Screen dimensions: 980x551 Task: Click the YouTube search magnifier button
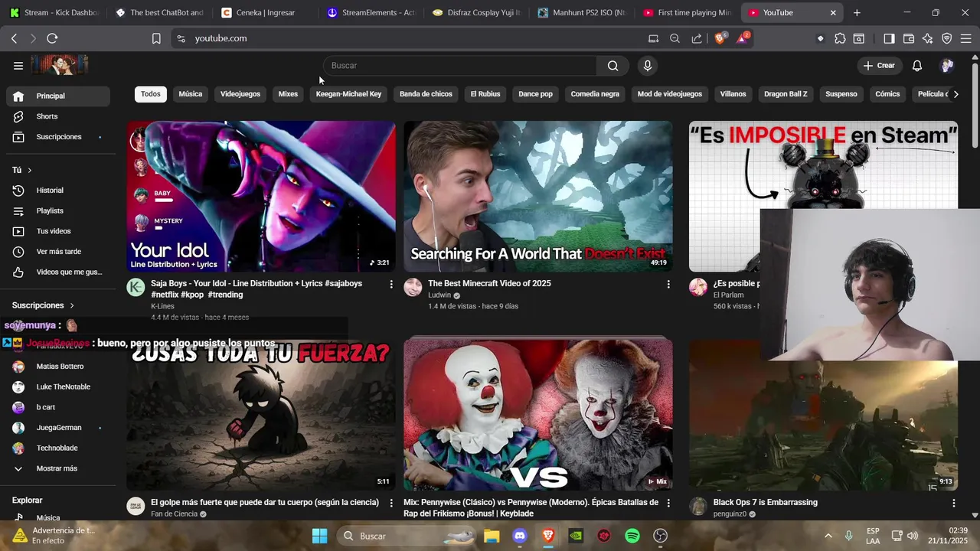612,66
